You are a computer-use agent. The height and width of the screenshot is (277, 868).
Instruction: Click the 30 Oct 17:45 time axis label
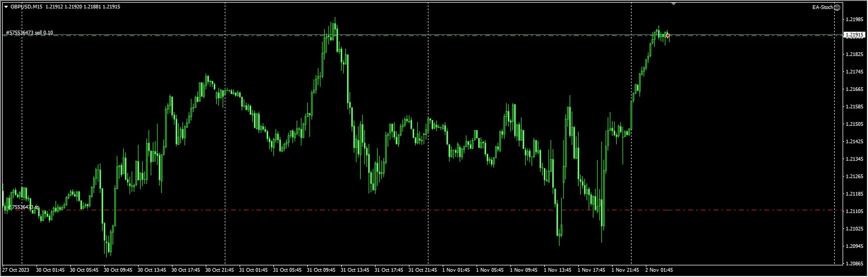pyautogui.click(x=186, y=270)
